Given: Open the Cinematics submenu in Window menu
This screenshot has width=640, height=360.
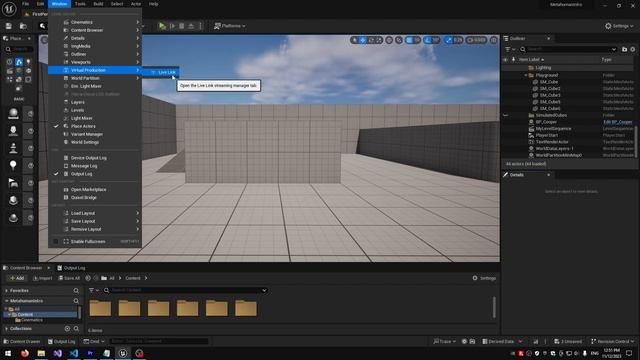Looking at the screenshot, I should click(x=95, y=22).
